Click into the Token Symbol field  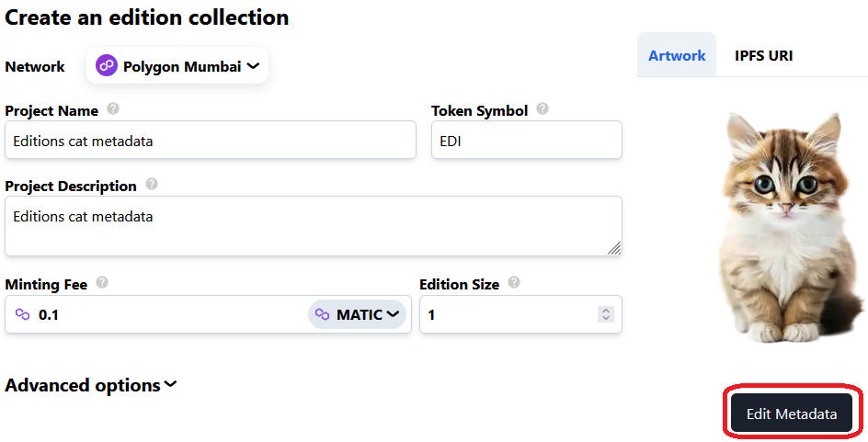pos(526,141)
